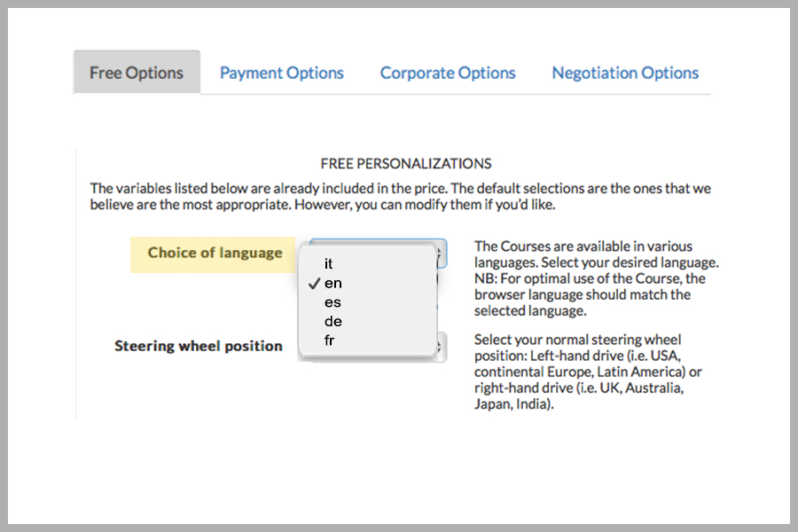
Task: Go to Negotiation Options tab
Action: tap(625, 73)
